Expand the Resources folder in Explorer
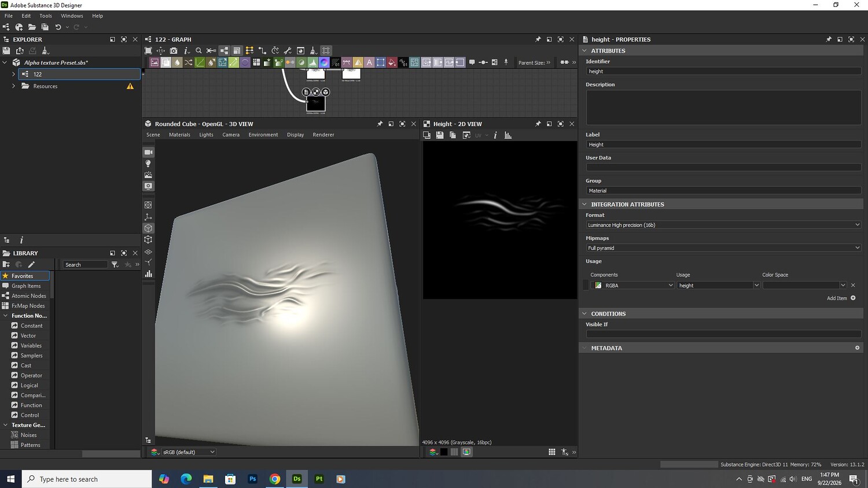Viewport: 868px width, 488px height. click(x=14, y=86)
